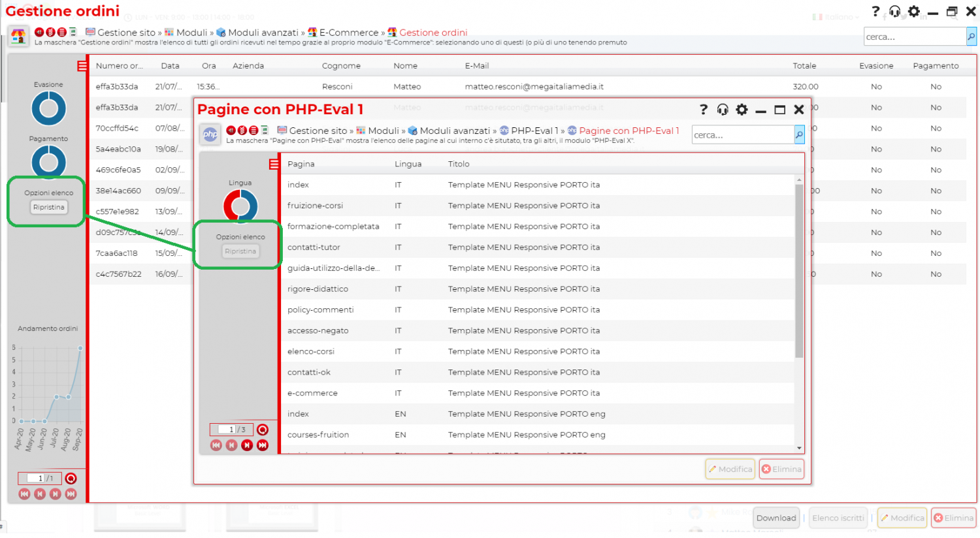Viewport: 980px width, 538px height.
Task: Click the Lingua donut chart
Action: pos(240,206)
